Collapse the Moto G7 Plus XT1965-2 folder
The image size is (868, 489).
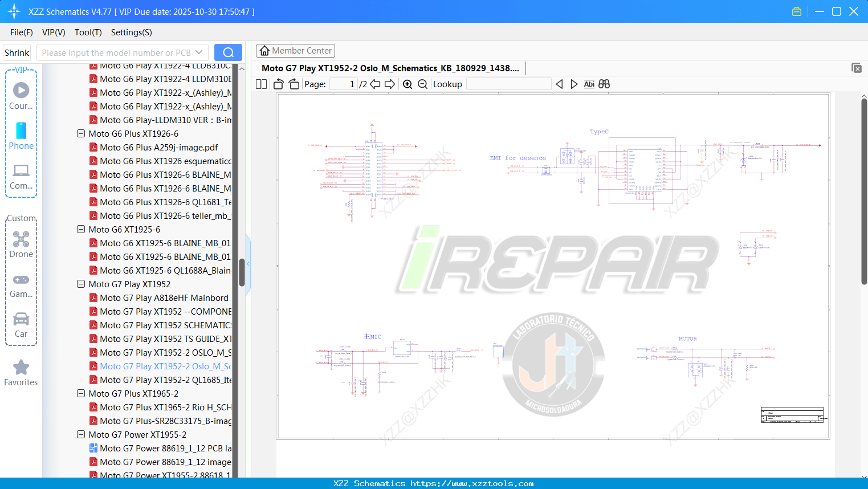click(81, 393)
